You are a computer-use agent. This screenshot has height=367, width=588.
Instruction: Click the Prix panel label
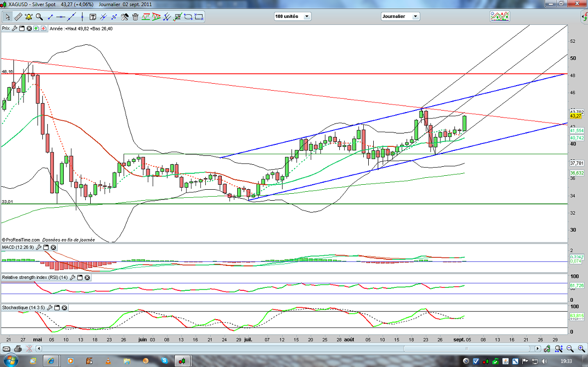5,28
